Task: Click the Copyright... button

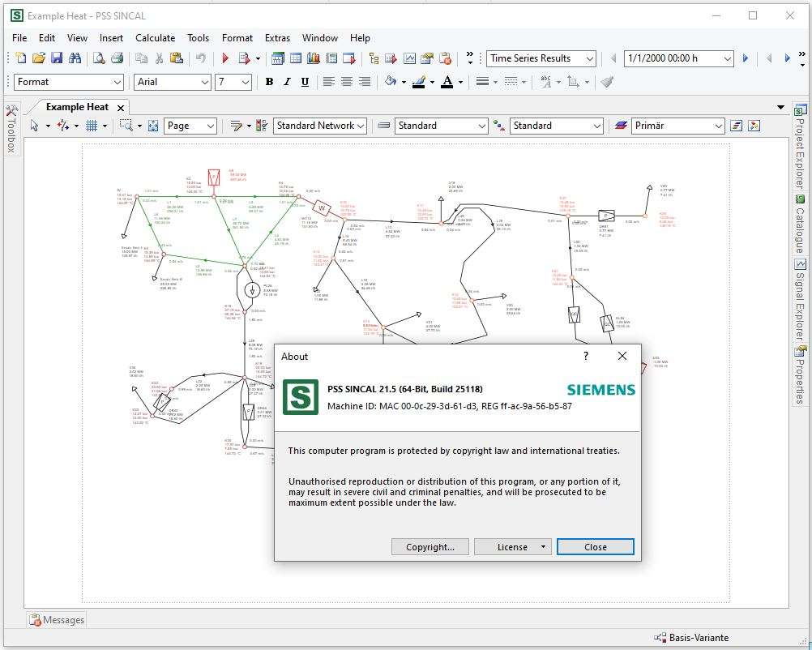Action: pos(430,547)
